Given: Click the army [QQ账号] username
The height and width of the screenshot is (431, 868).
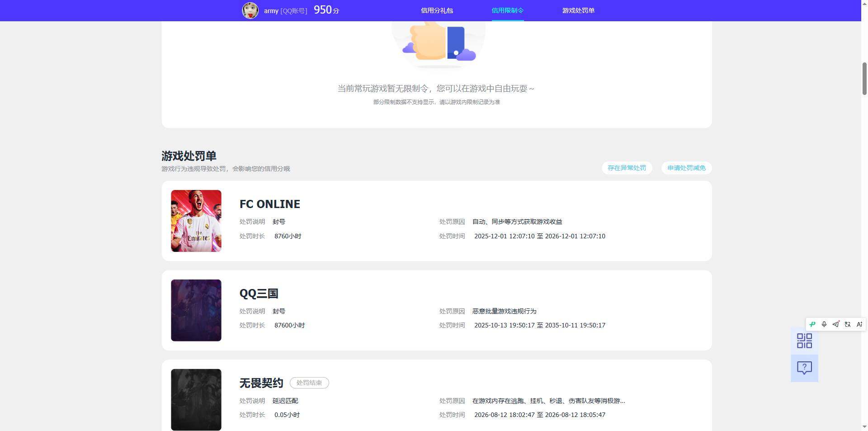Looking at the screenshot, I should click(x=286, y=11).
